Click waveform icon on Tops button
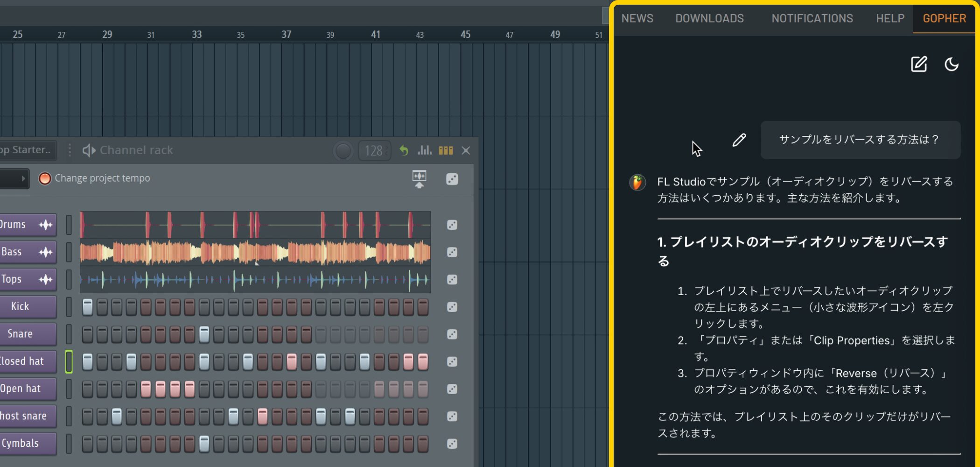This screenshot has height=467, width=980. point(46,279)
